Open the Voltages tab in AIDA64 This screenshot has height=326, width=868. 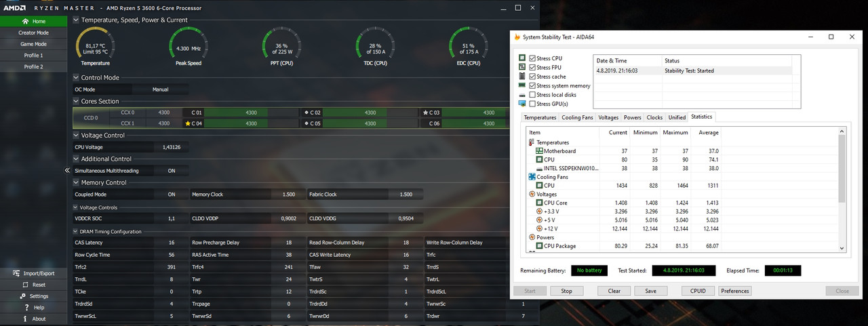point(608,118)
